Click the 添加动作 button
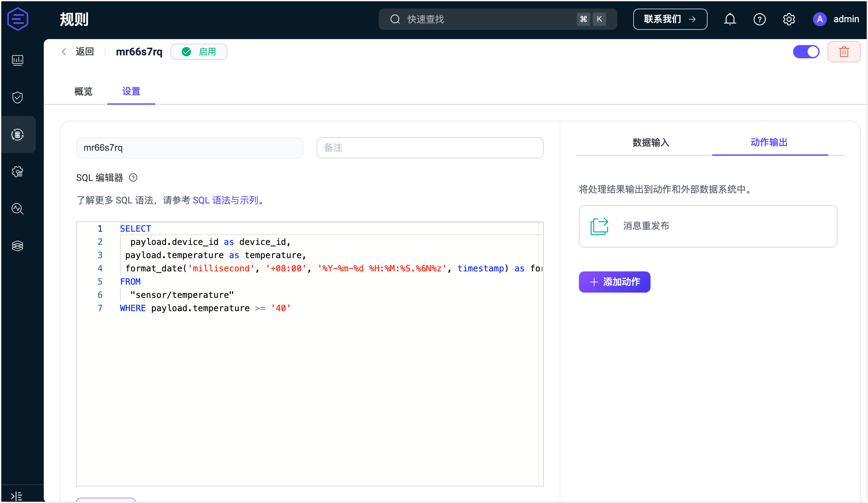The height and width of the screenshot is (503, 868). tap(614, 282)
